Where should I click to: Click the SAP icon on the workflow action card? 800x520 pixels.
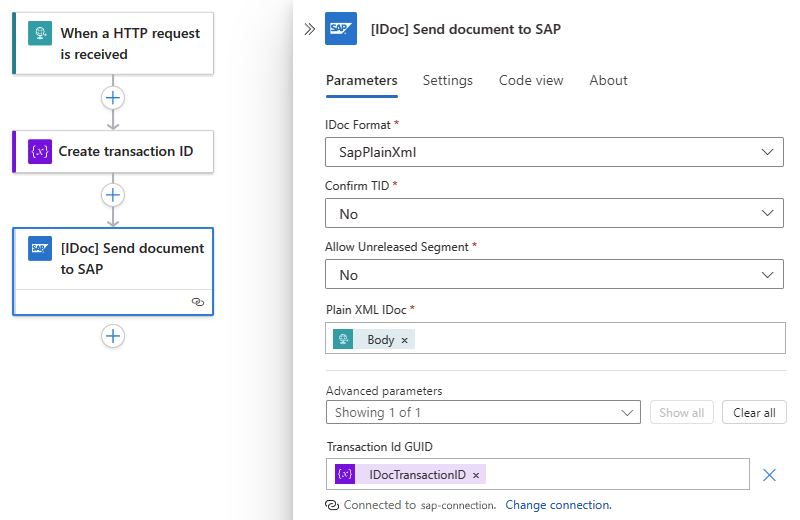tap(41, 249)
